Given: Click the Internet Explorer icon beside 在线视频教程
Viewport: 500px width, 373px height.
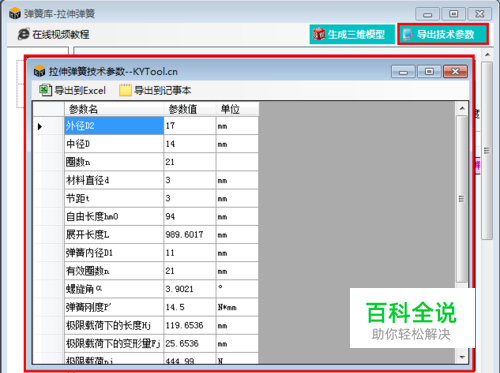Looking at the screenshot, I should (24, 34).
